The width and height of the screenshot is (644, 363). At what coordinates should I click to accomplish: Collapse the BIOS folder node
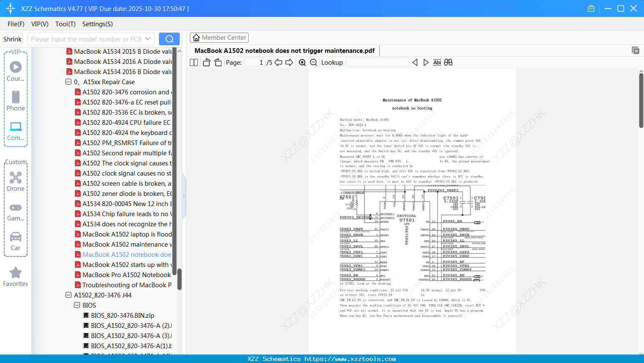pos(77,305)
